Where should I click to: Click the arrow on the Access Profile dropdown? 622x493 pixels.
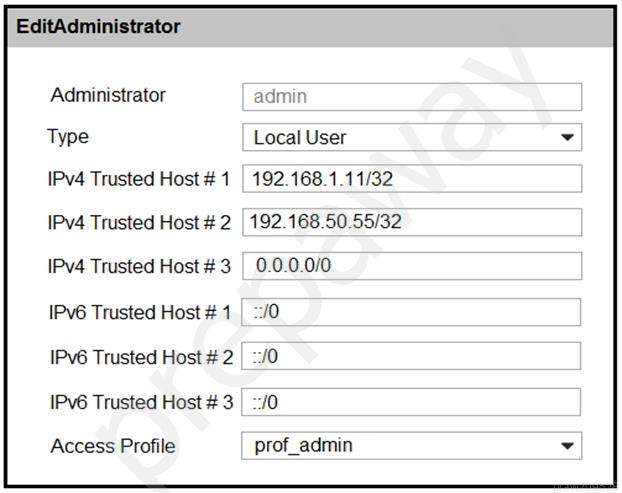click(567, 446)
